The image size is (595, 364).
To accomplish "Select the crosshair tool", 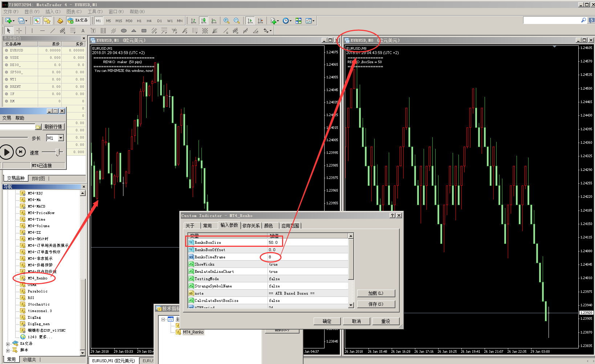I will coord(19,31).
